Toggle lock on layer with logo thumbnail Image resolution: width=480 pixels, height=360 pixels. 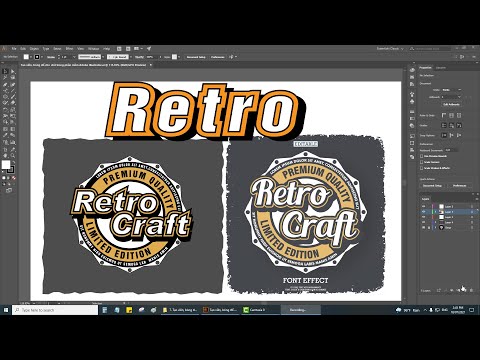tap(429, 227)
